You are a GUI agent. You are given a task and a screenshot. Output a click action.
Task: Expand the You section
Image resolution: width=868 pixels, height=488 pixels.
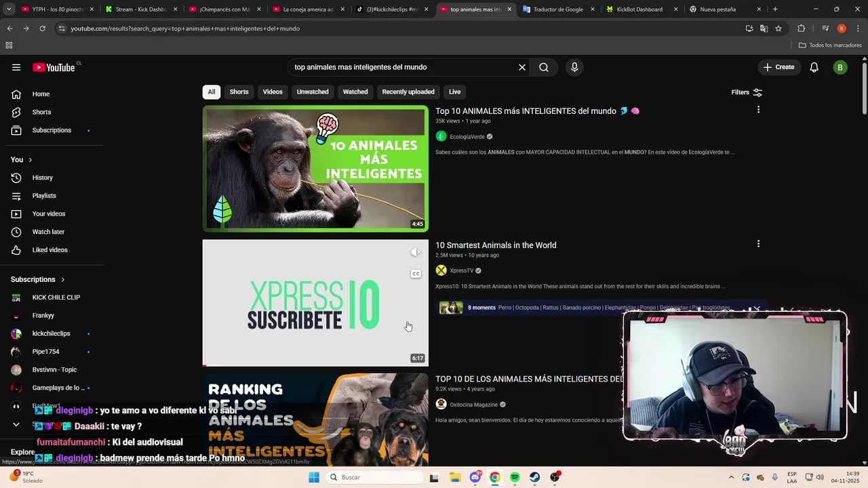pyautogui.click(x=22, y=159)
